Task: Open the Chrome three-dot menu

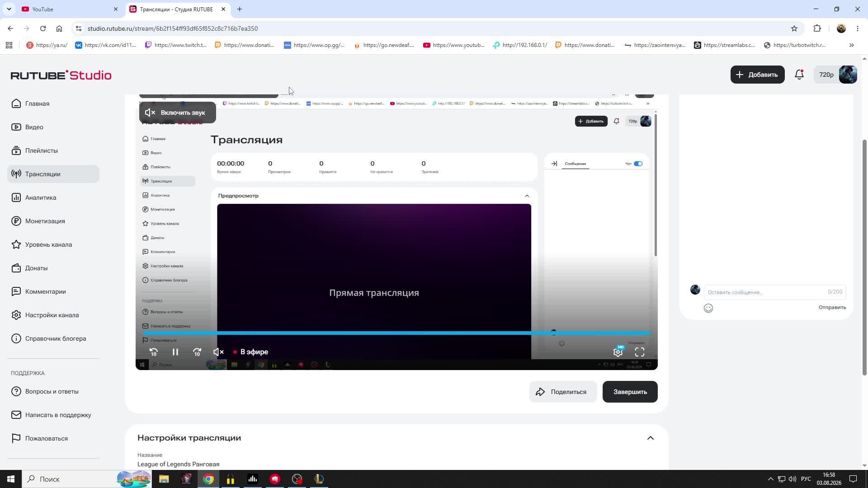Action: click(858, 28)
